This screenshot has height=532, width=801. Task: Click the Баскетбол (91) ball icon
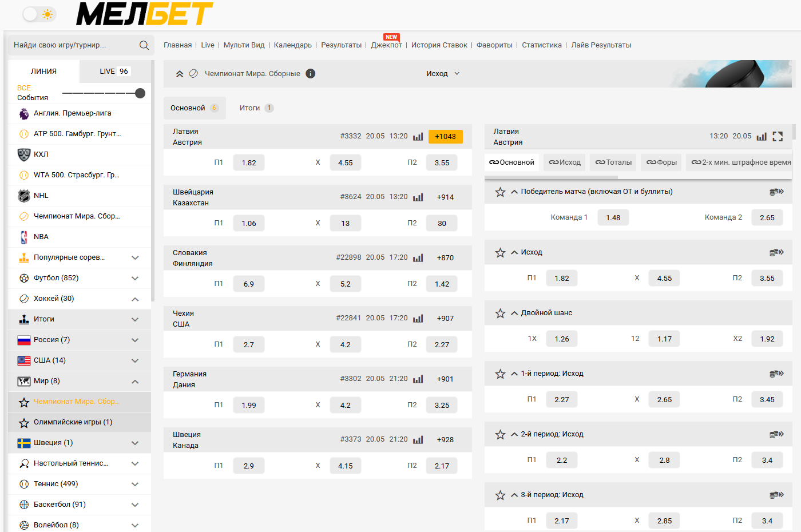click(x=24, y=505)
